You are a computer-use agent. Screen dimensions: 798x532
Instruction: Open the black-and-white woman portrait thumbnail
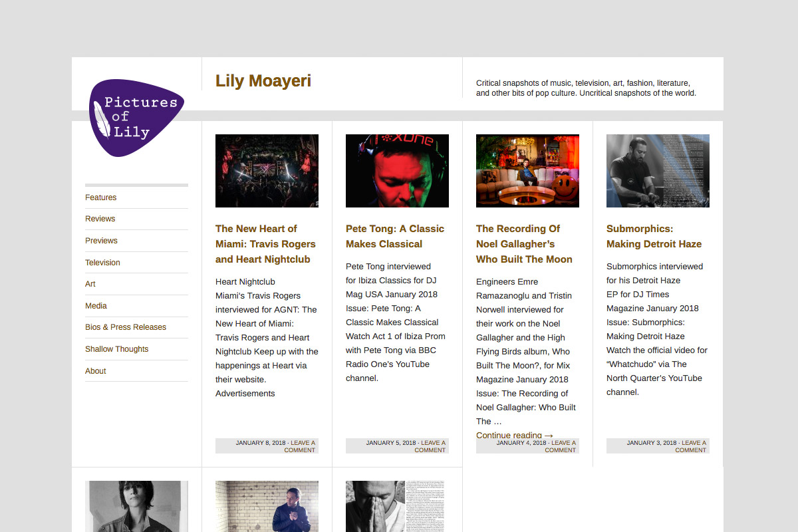136,506
